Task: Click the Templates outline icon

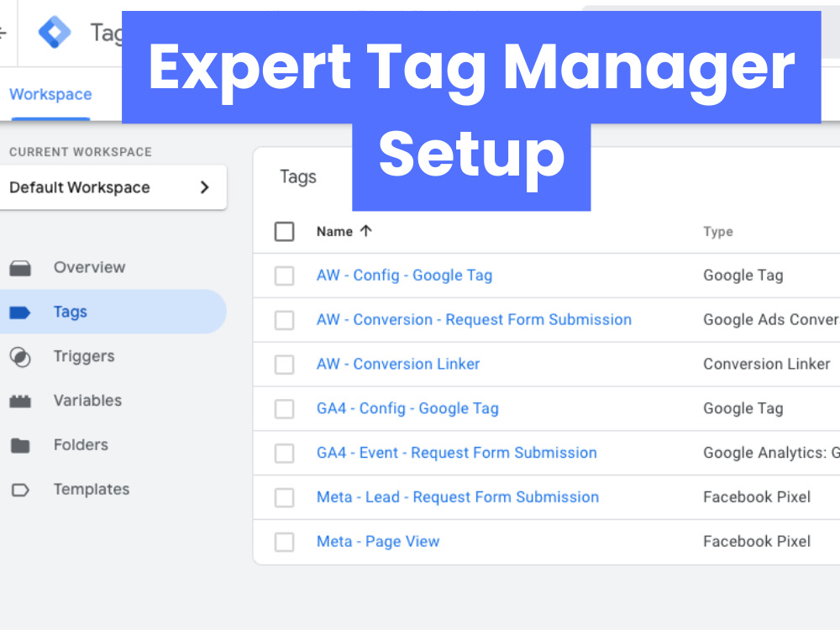Action: [20, 490]
